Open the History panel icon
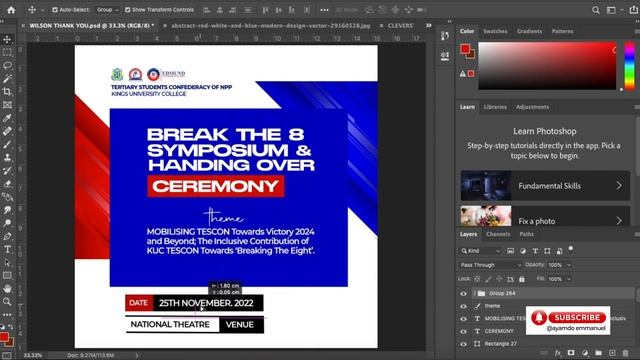Viewport: 640px width, 360px height. point(444,36)
